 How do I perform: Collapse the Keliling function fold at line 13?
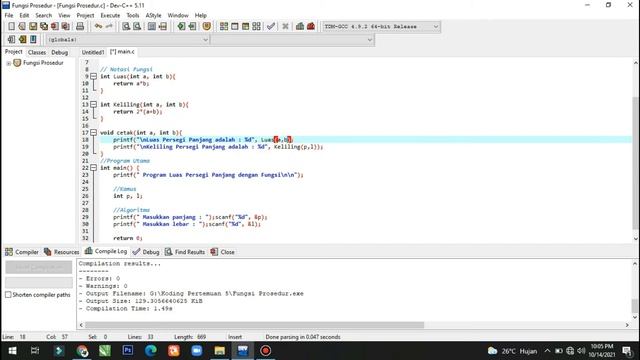click(x=93, y=104)
